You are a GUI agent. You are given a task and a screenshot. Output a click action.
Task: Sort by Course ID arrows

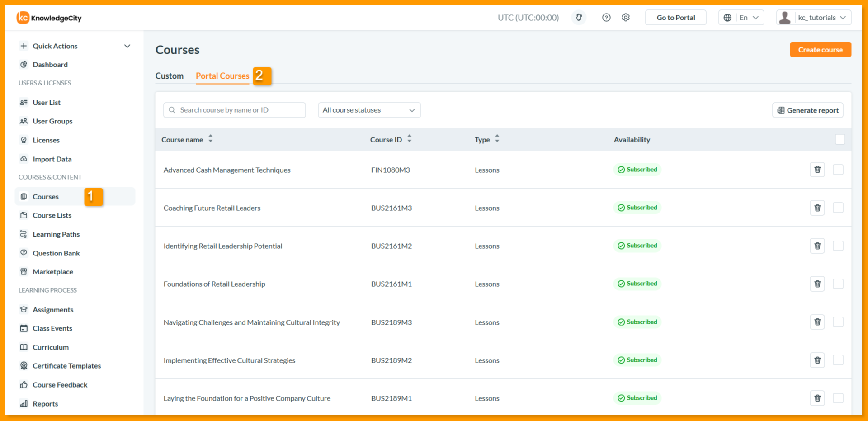point(409,139)
